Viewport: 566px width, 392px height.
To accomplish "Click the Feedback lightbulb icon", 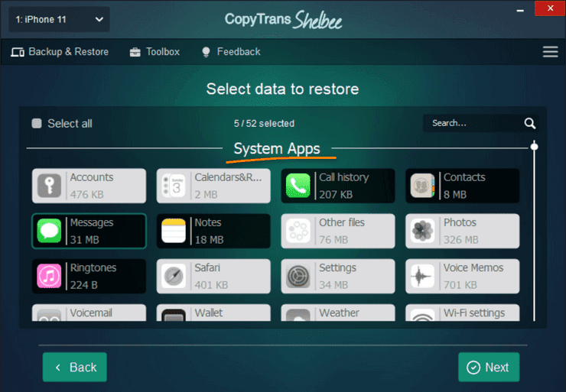I will 206,52.
